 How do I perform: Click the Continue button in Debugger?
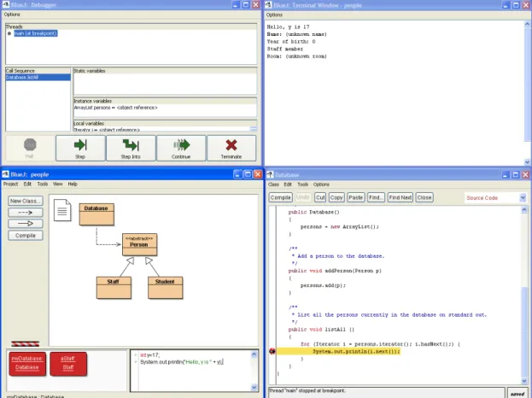[x=181, y=148]
